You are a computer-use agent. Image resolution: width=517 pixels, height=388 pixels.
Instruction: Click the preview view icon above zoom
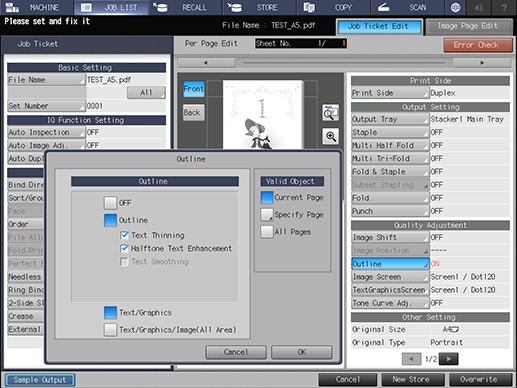pos(330,113)
